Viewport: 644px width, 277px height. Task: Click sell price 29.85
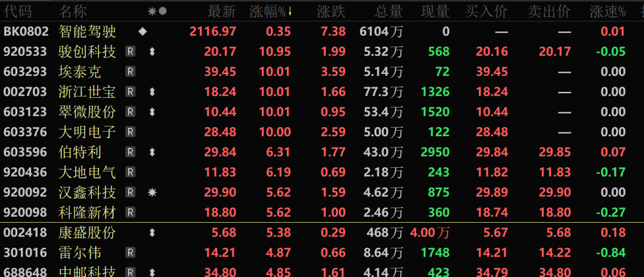[x=555, y=152]
